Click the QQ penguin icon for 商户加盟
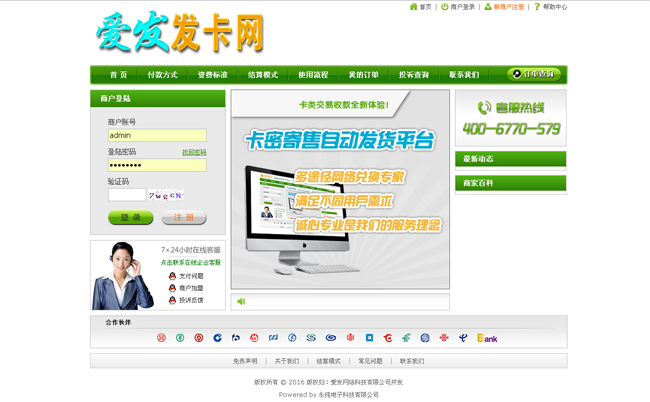The image size is (650, 402). coord(172,288)
